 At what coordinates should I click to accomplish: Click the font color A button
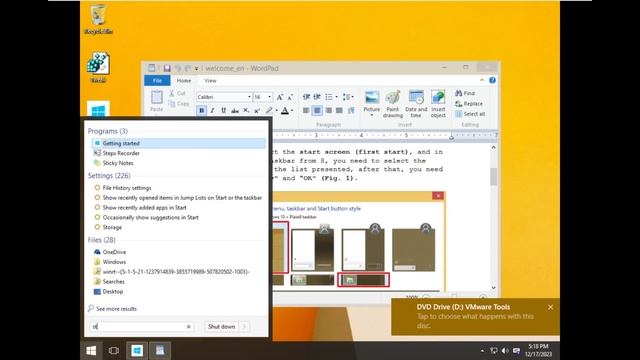[x=285, y=110]
